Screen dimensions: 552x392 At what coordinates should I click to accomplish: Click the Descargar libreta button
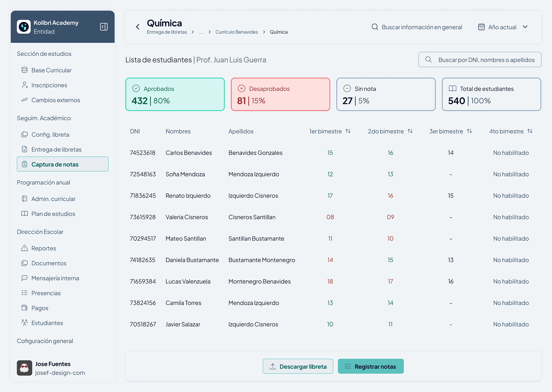298,366
